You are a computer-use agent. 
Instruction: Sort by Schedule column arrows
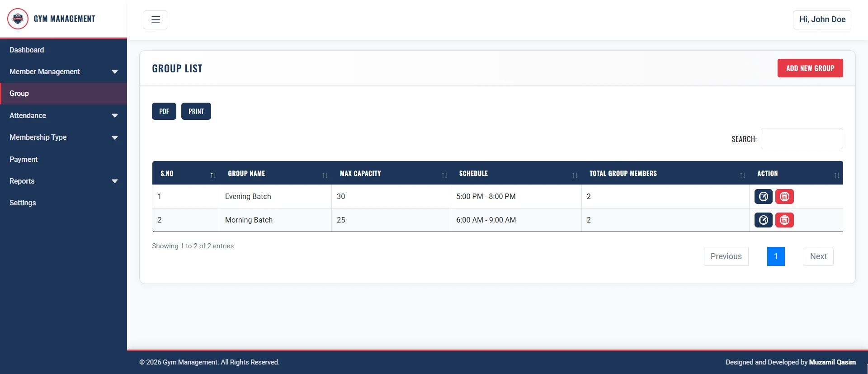(575, 175)
